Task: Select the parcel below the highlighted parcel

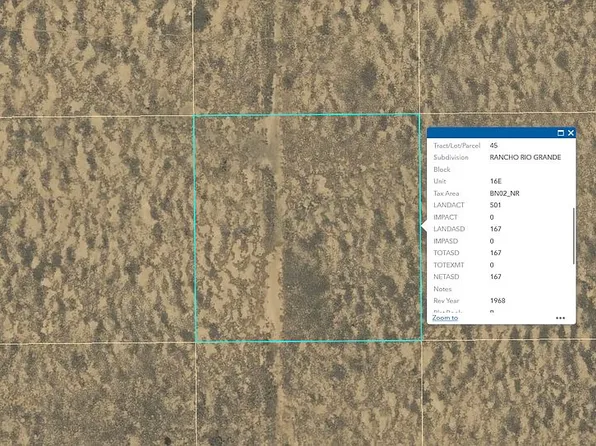Action: coord(309,394)
